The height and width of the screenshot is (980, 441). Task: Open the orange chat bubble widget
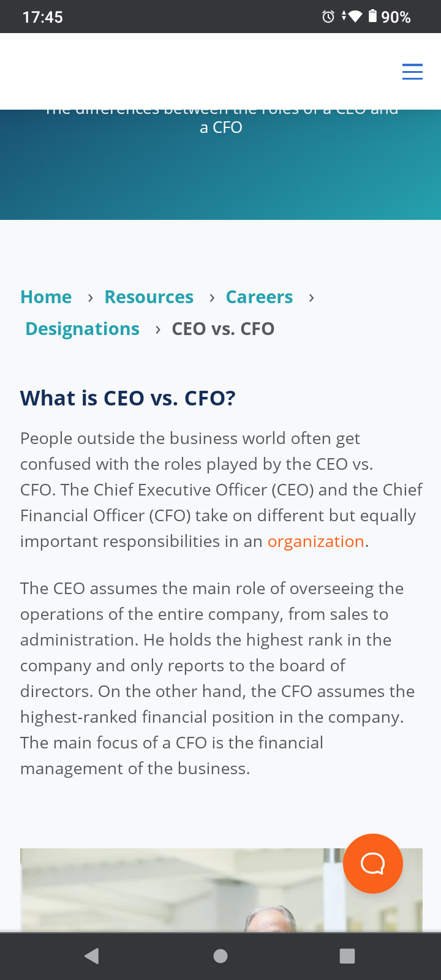[x=372, y=864]
